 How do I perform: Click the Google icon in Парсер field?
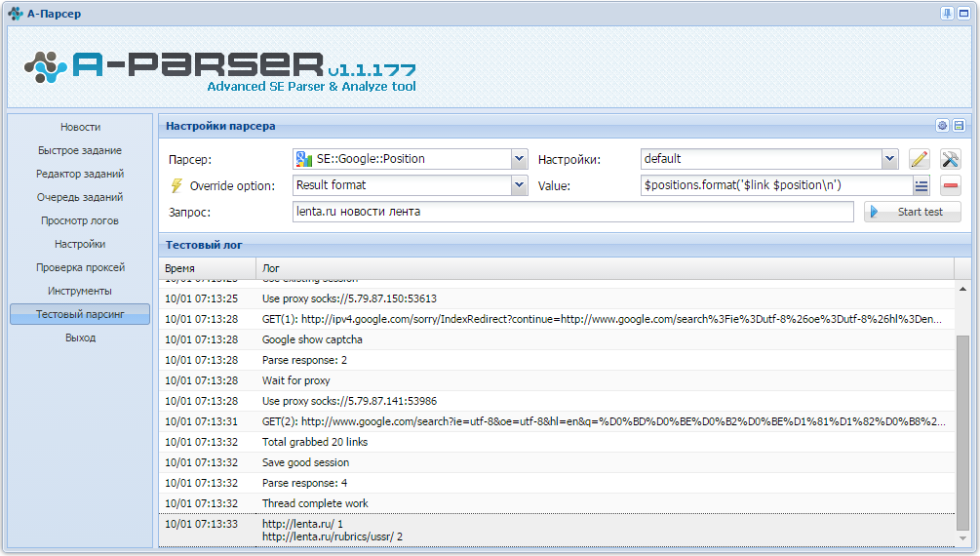[x=303, y=159]
